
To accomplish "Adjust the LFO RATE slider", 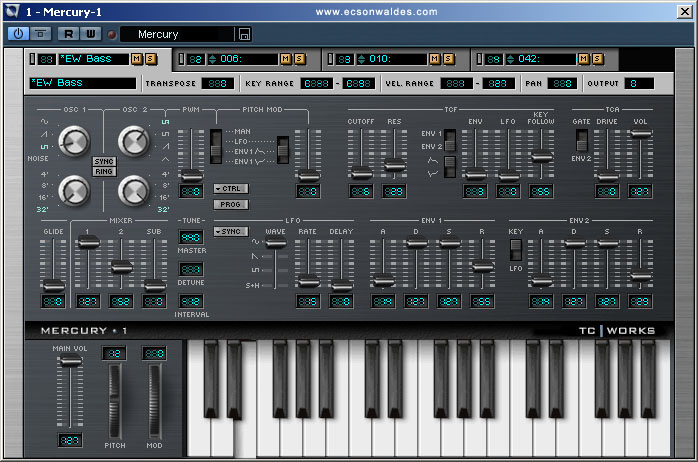I will click(308, 281).
